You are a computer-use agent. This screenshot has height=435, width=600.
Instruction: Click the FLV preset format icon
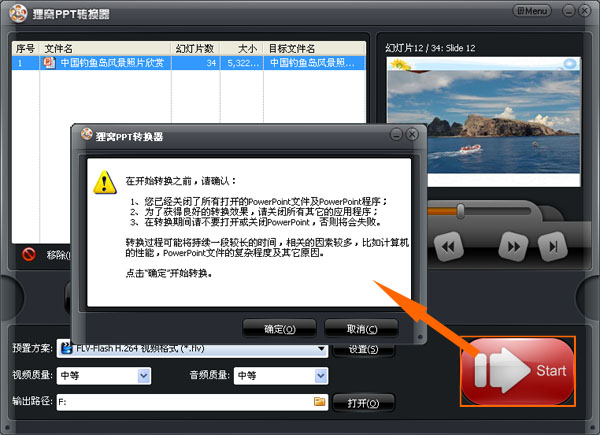pos(67,347)
